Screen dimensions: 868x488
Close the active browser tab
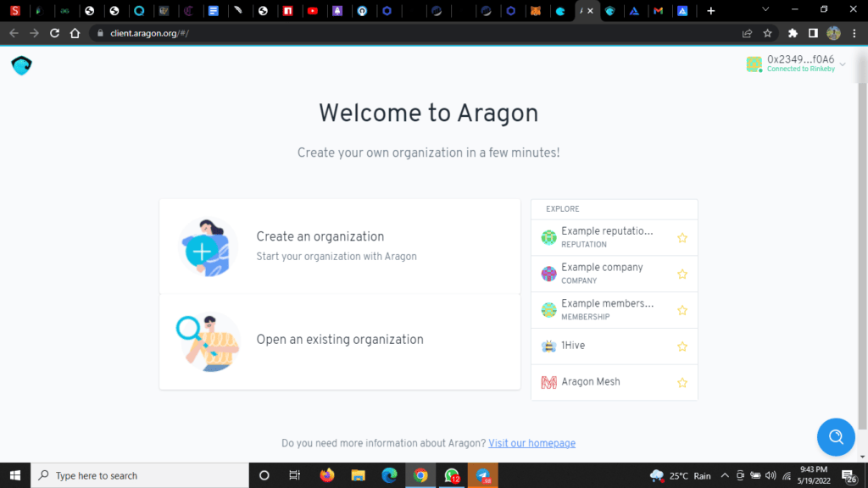(x=590, y=10)
